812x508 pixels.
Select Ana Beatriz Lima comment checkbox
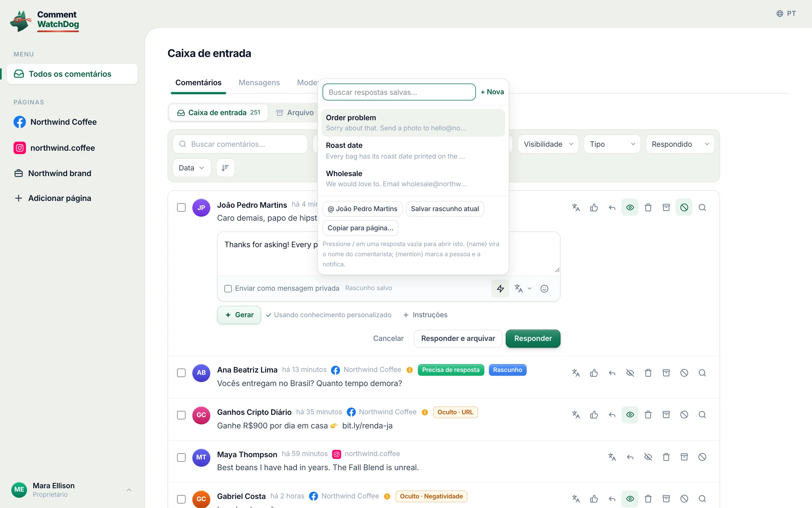click(181, 373)
